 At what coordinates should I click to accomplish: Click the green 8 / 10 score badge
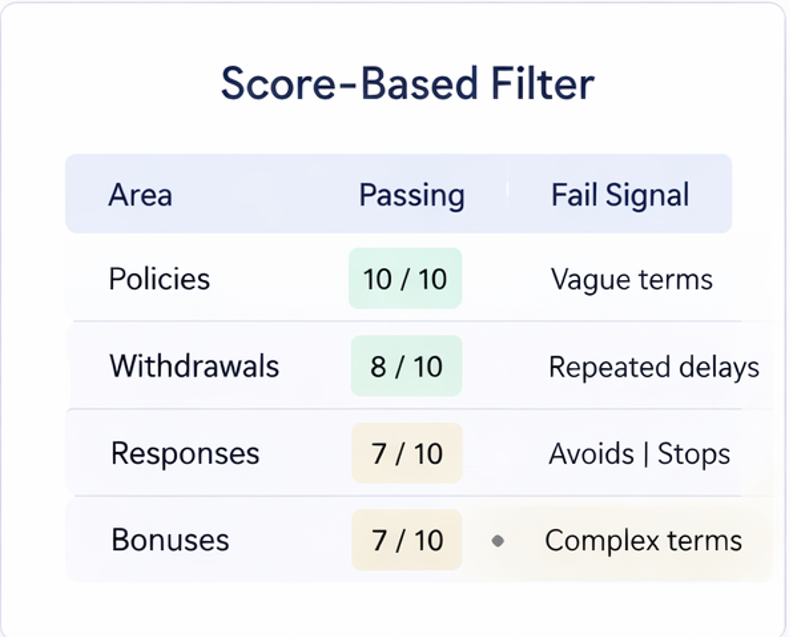click(x=406, y=366)
